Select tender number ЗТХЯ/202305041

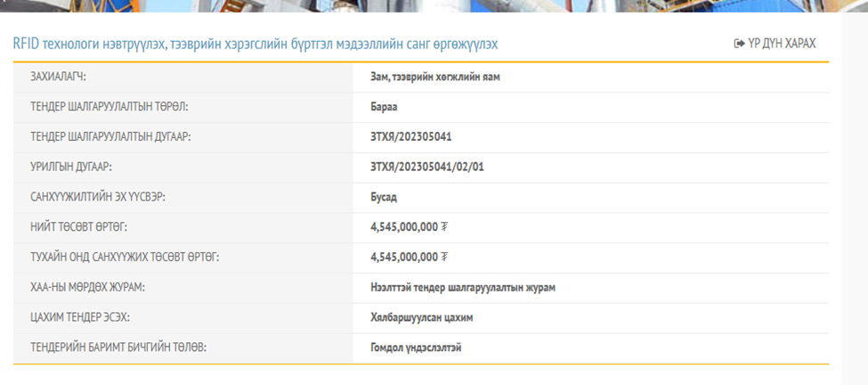click(417, 137)
